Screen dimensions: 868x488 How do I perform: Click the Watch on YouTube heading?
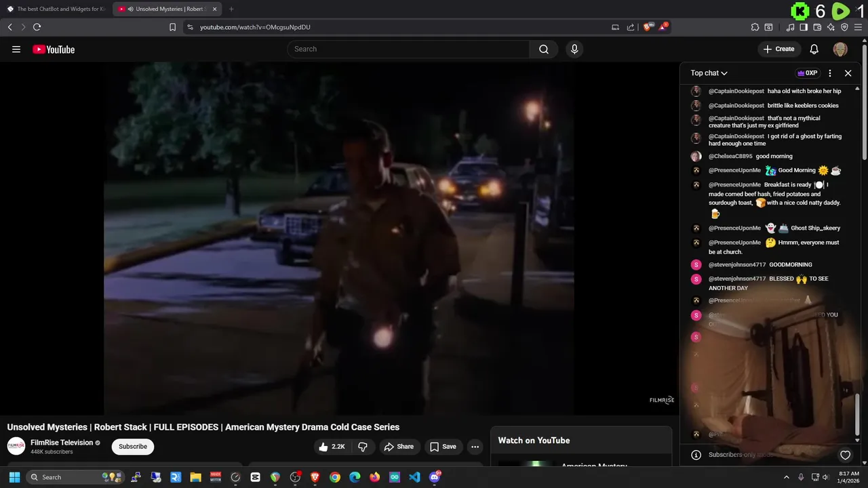534,441
